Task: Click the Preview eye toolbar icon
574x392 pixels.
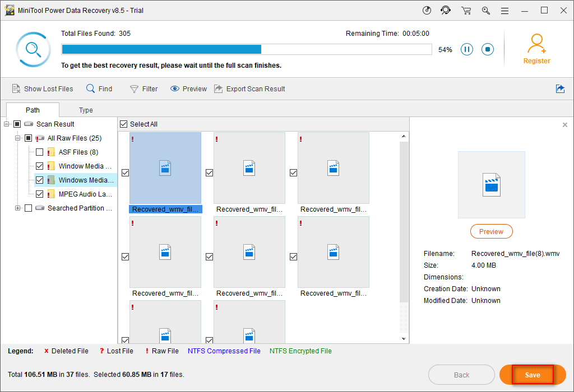Action: [175, 89]
